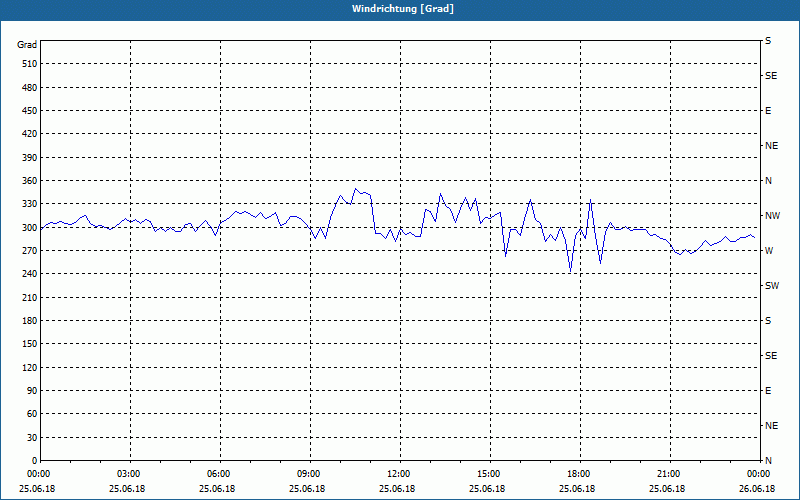The image size is (800, 500).
Task: Select the 12:00 time label
Action: click(398, 474)
